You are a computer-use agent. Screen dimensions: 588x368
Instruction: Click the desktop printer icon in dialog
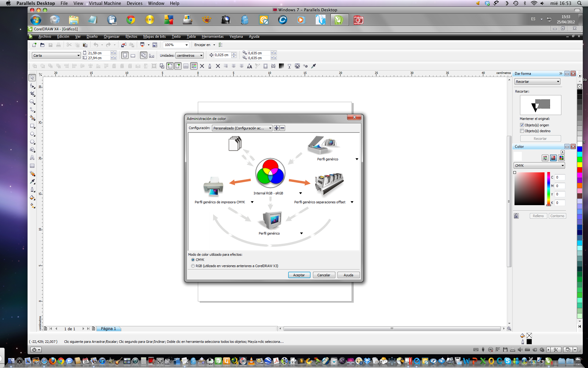point(213,186)
